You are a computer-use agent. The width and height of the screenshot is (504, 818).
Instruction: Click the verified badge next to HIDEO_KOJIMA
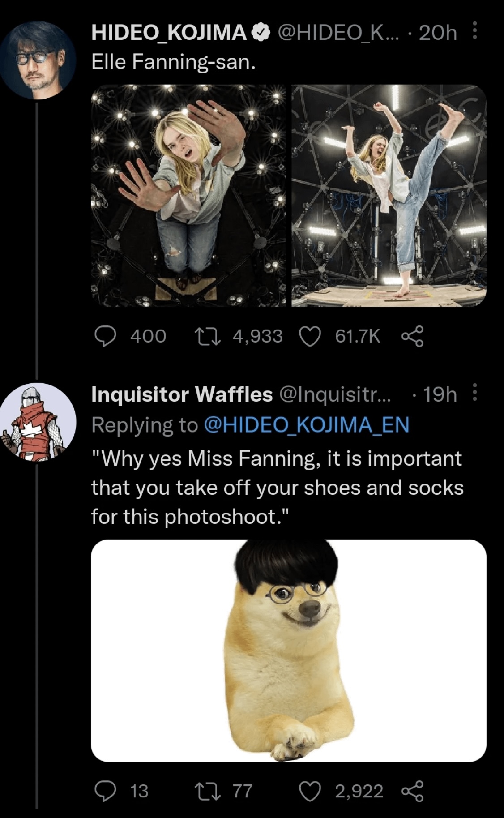coord(261,33)
